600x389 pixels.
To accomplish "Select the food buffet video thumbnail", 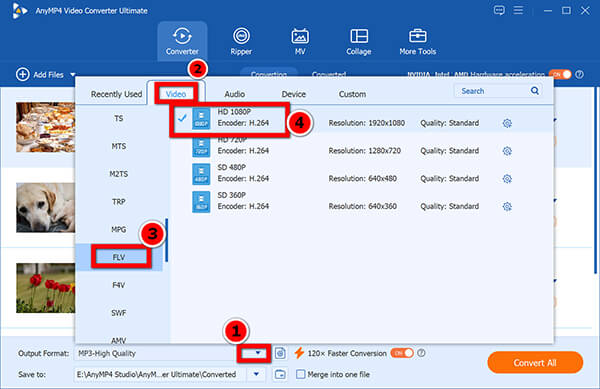I will pos(46,127).
